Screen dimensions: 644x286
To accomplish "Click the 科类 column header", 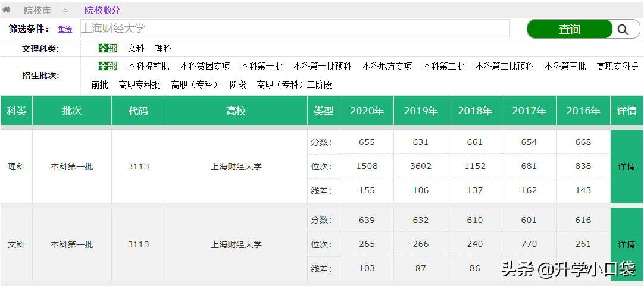I will coord(17,111).
